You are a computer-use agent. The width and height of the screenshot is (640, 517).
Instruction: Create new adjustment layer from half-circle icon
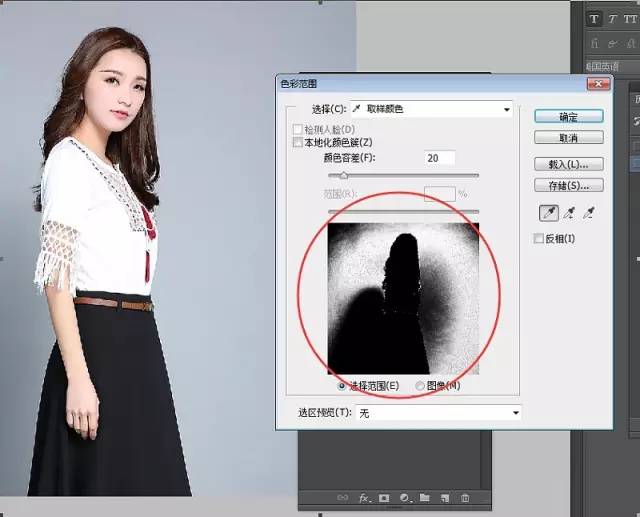point(405,497)
